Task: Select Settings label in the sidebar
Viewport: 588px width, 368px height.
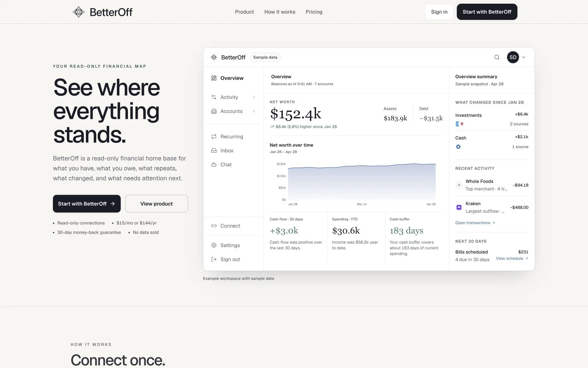Action: coord(230,245)
